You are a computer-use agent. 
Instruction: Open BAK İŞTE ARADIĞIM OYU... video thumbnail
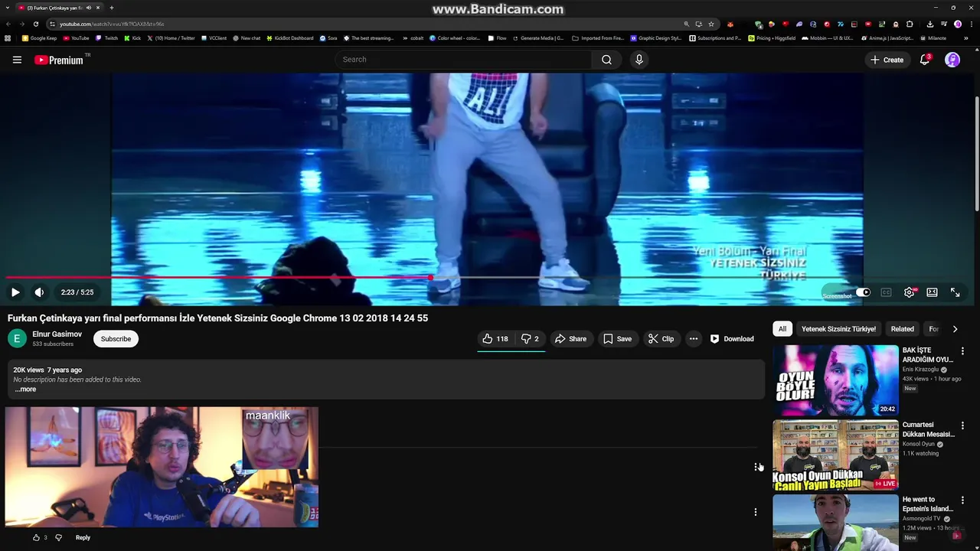click(835, 380)
